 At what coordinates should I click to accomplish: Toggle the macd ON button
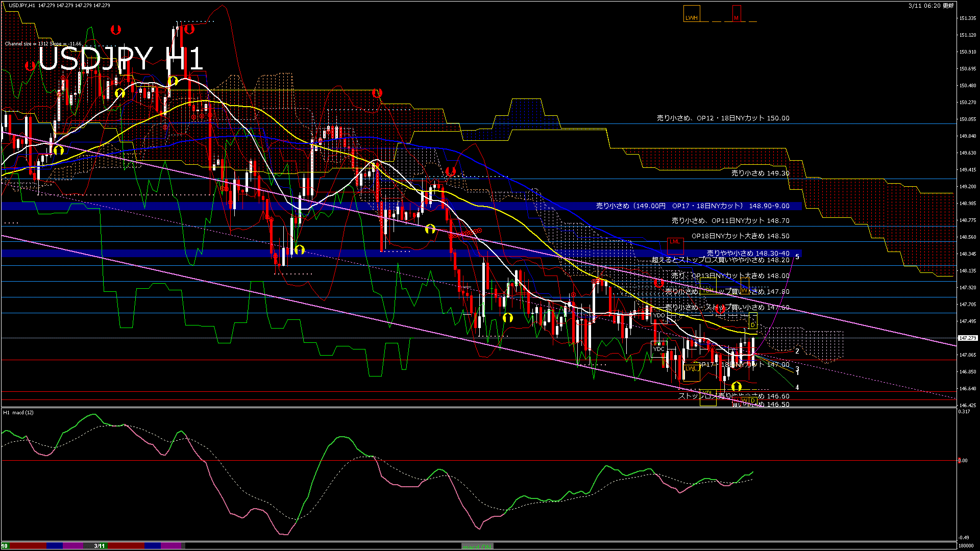(477, 546)
